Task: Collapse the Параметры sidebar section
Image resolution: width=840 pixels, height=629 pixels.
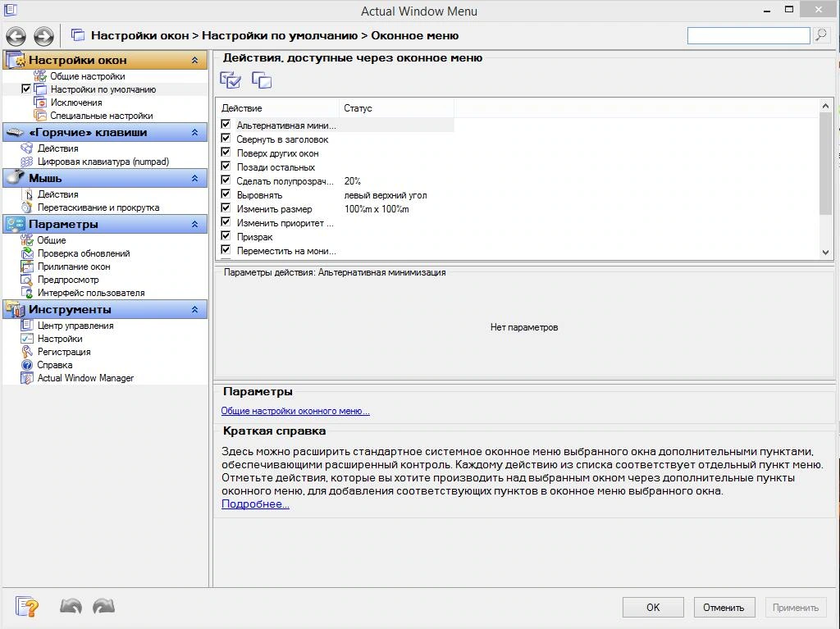Action: point(195,224)
